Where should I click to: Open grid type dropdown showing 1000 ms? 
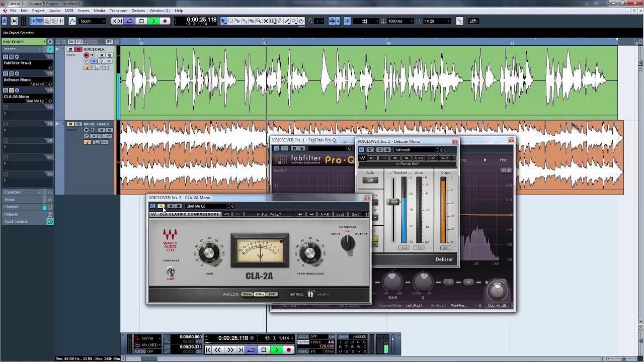click(x=400, y=21)
